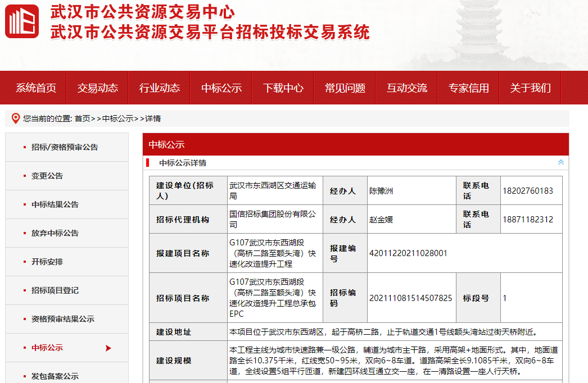Open 系统首页 in the navigation bar
Screen dimensions: 588x383
(36, 88)
